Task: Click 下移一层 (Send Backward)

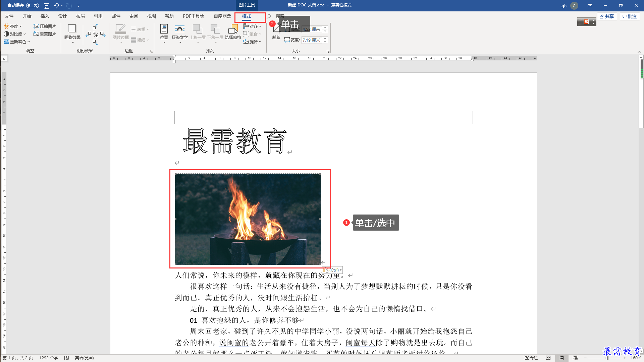Action: tap(215, 34)
